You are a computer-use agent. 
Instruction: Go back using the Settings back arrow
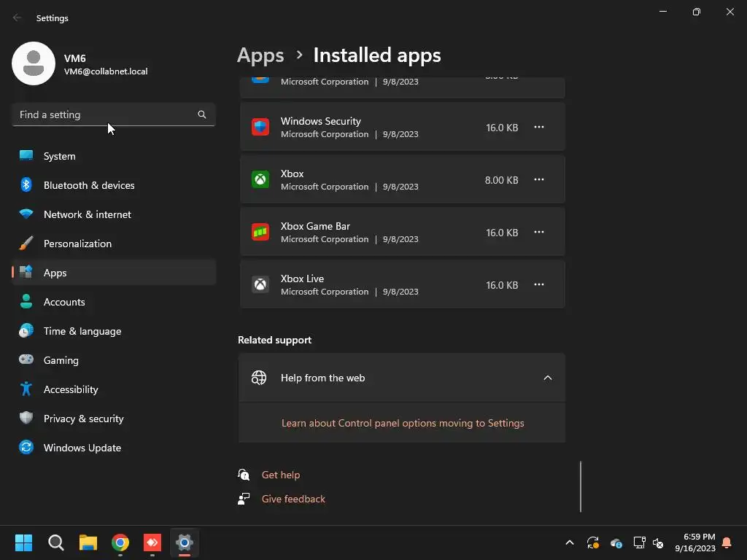[18, 17]
